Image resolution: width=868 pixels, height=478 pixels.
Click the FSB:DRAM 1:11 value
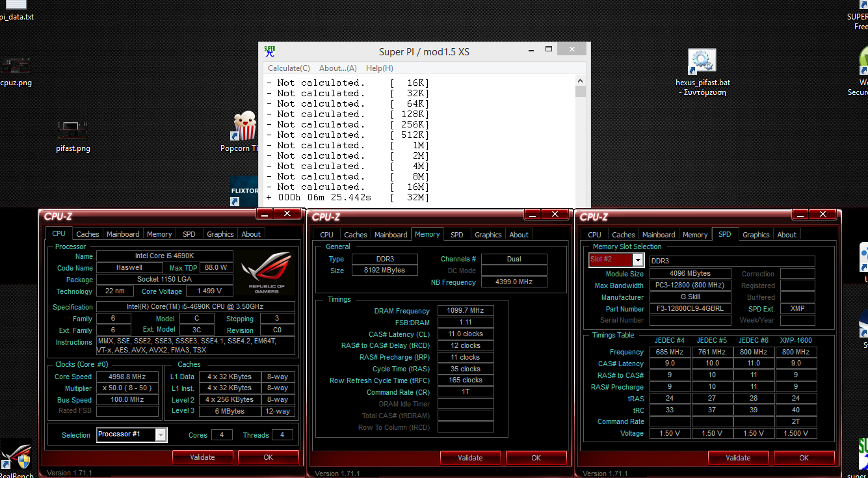pos(466,322)
